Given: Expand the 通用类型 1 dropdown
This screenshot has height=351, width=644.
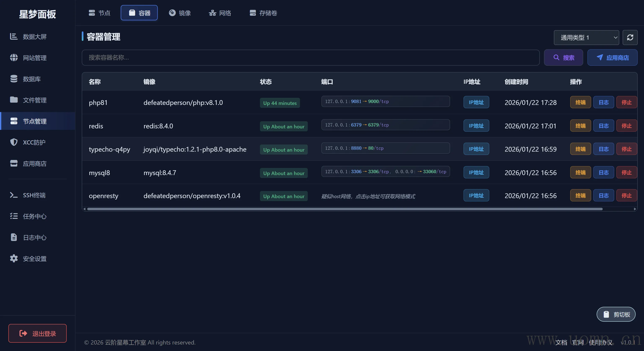Looking at the screenshot, I should tap(586, 37).
